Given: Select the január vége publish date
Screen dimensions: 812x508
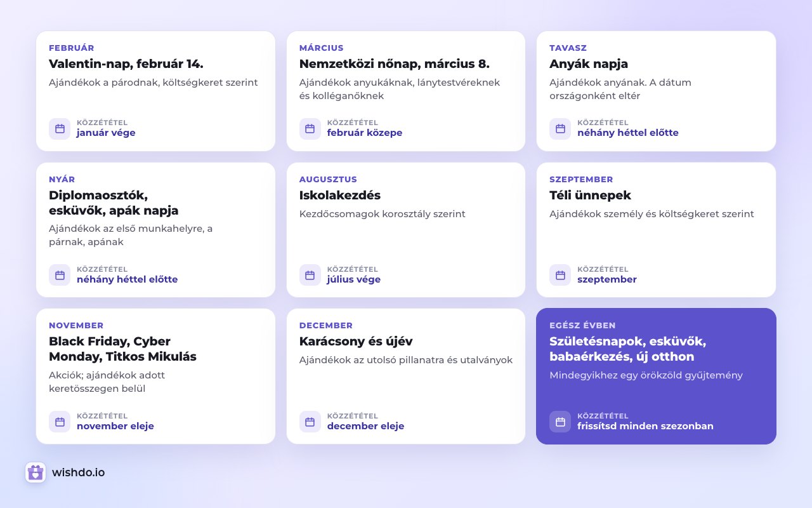Looking at the screenshot, I should [x=106, y=133].
